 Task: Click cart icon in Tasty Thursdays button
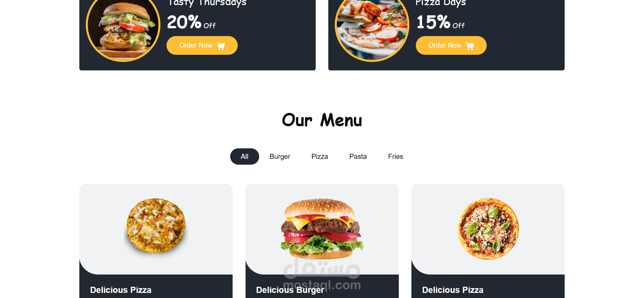pos(221,46)
